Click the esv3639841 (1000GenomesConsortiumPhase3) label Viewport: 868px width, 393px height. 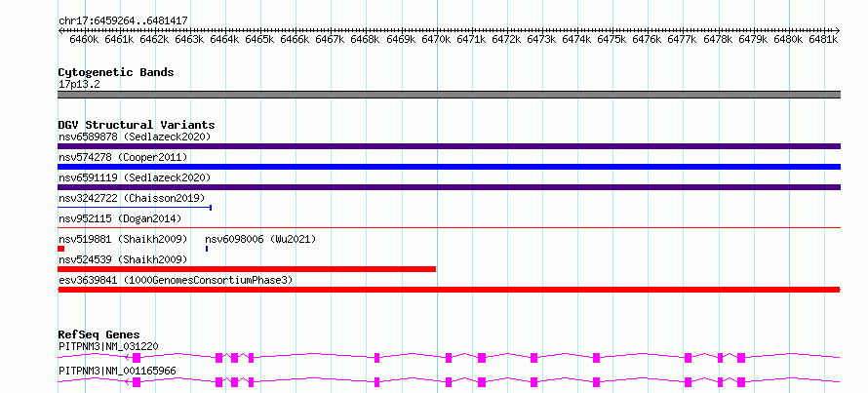[x=176, y=281]
